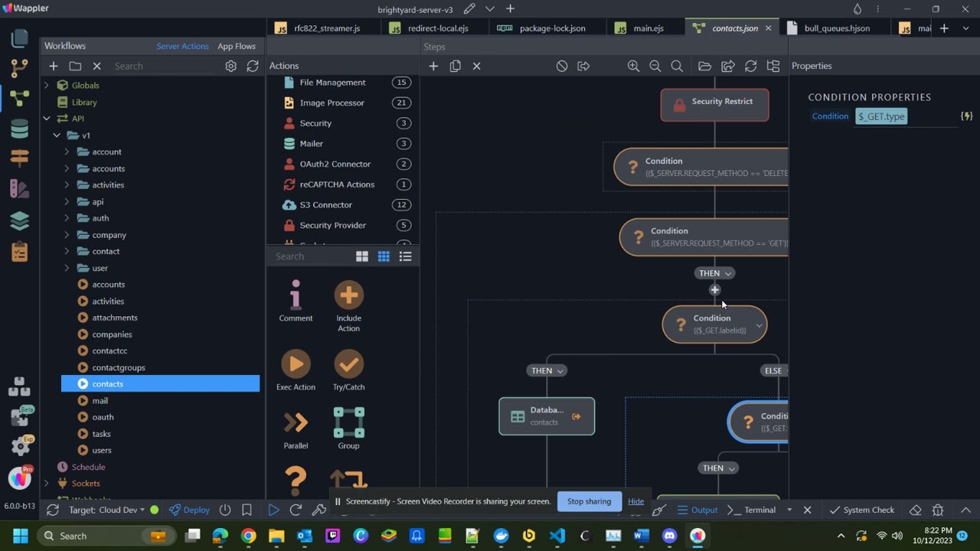Select the Try/Catch action icon
Viewport: 980px width, 551px height.
coord(348,370)
